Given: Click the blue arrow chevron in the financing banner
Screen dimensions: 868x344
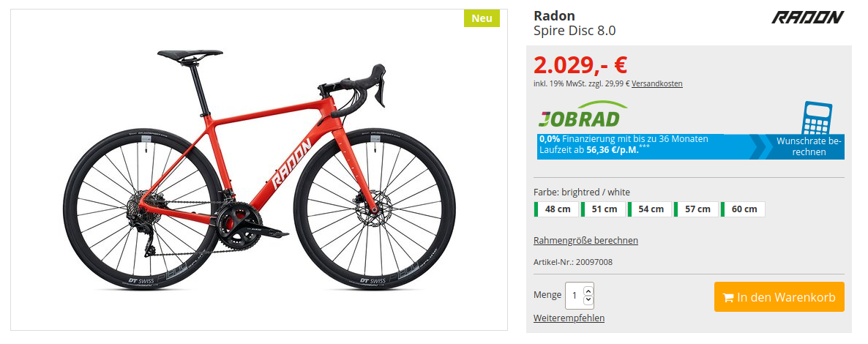Looking at the screenshot, I should coord(761,147).
